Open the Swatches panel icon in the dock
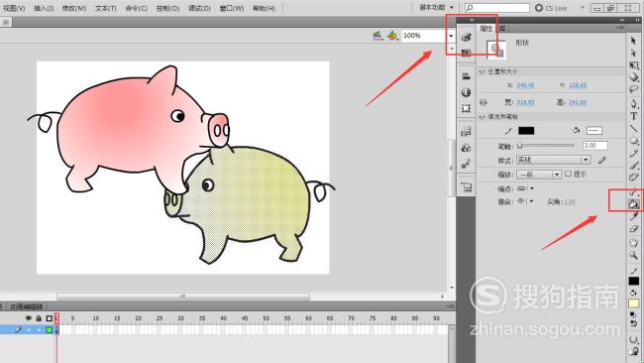The image size is (644, 363). 466,53
